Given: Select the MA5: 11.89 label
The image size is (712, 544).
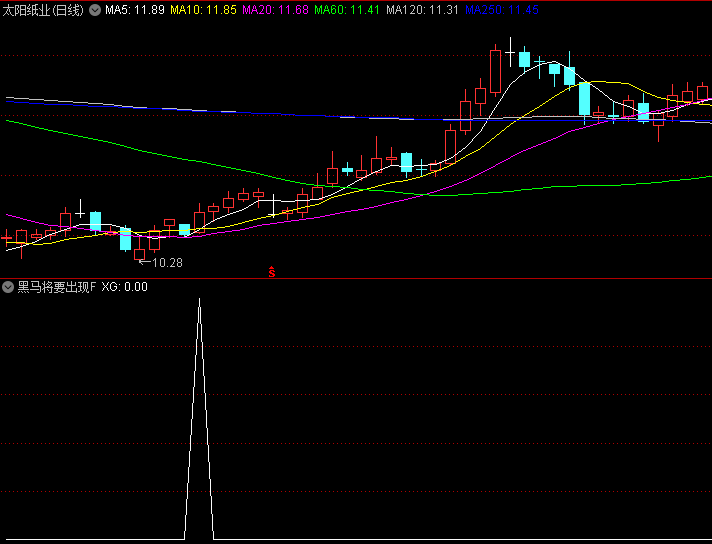Looking at the screenshot, I should pos(135,10).
